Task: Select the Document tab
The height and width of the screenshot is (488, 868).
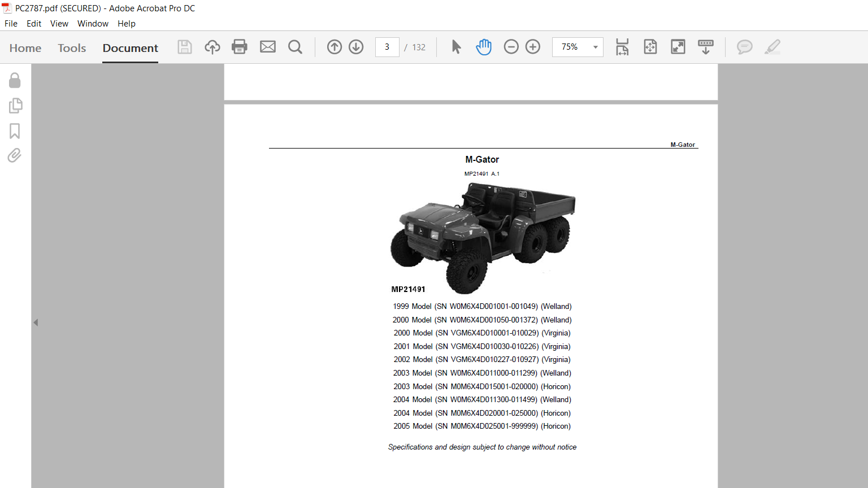Action: [x=131, y=48]
